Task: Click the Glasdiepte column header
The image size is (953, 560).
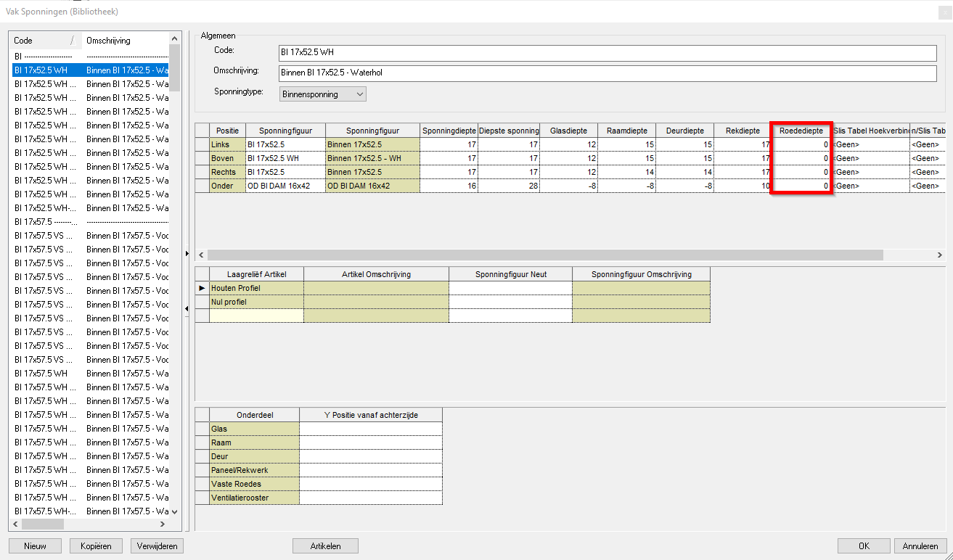Action: tap(569, 131)
